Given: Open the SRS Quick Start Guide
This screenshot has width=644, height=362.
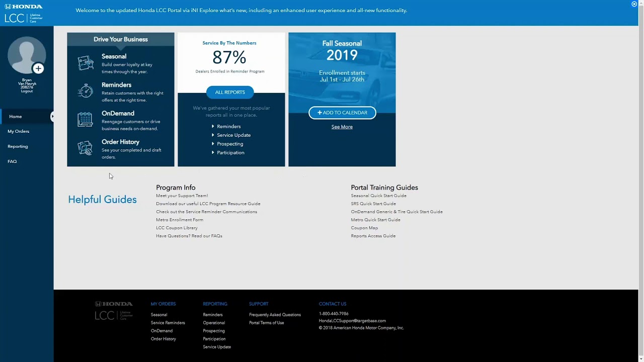Looking at the screenshot, I should [x=373, y=204].
